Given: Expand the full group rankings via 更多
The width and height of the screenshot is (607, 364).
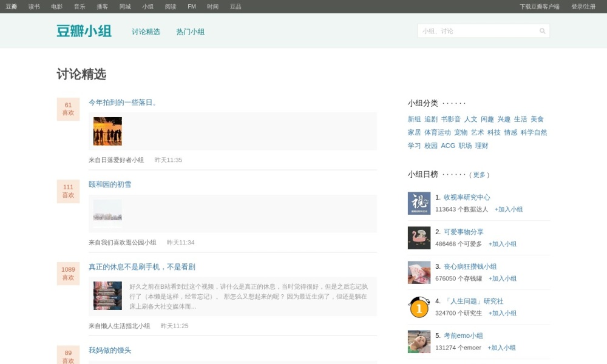Looking at the screenshot, I should [480, 175].
